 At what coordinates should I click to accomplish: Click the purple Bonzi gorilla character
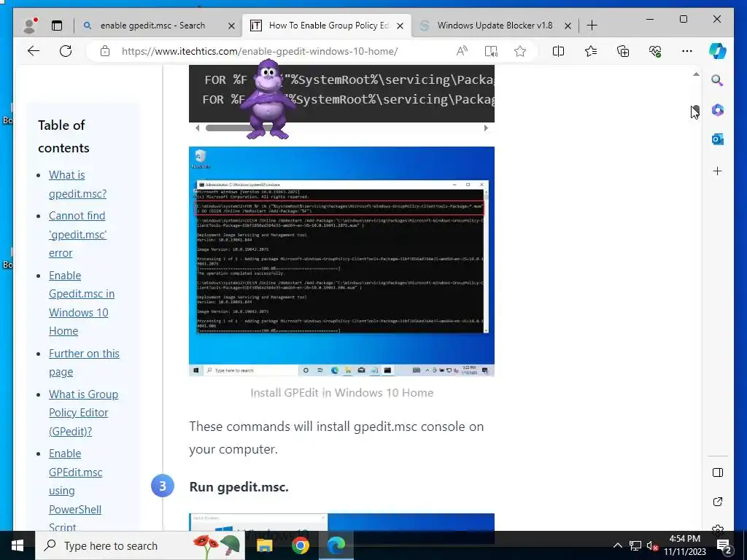click(x=268, y=99)
